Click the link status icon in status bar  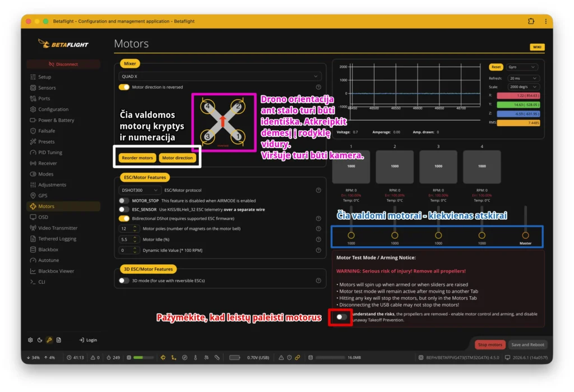298,358
